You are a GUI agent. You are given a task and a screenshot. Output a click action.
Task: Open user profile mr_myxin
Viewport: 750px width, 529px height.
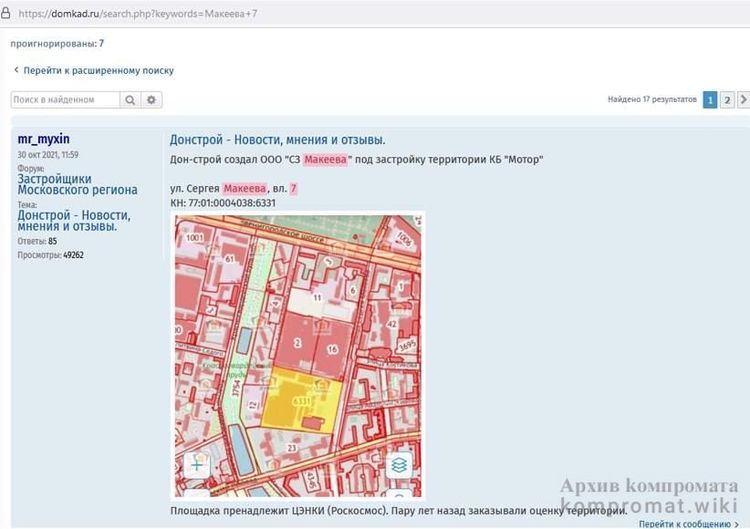44,139
